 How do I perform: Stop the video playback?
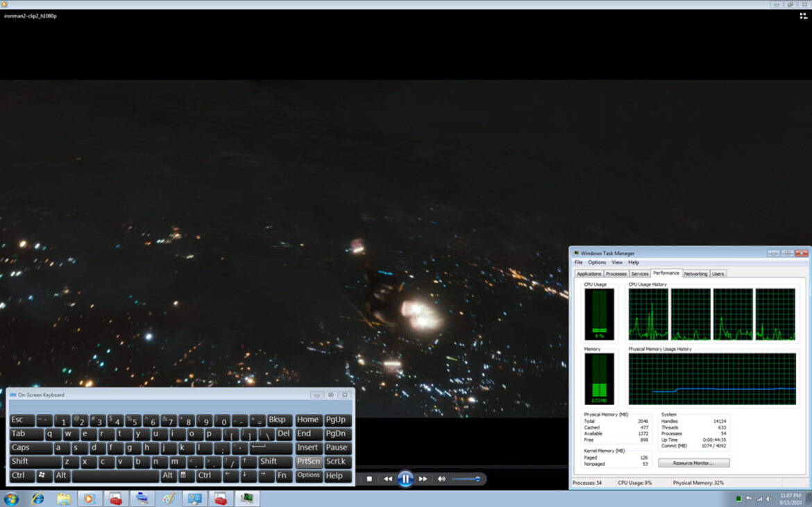(x=369, y=479)
